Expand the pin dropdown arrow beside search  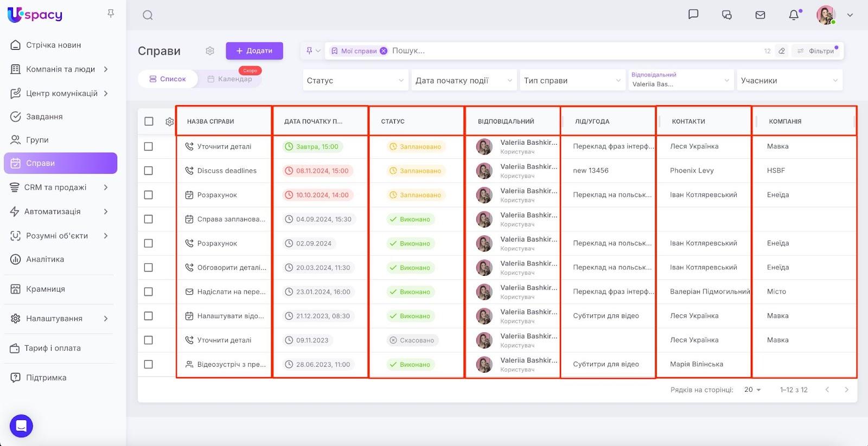point(318,50)
